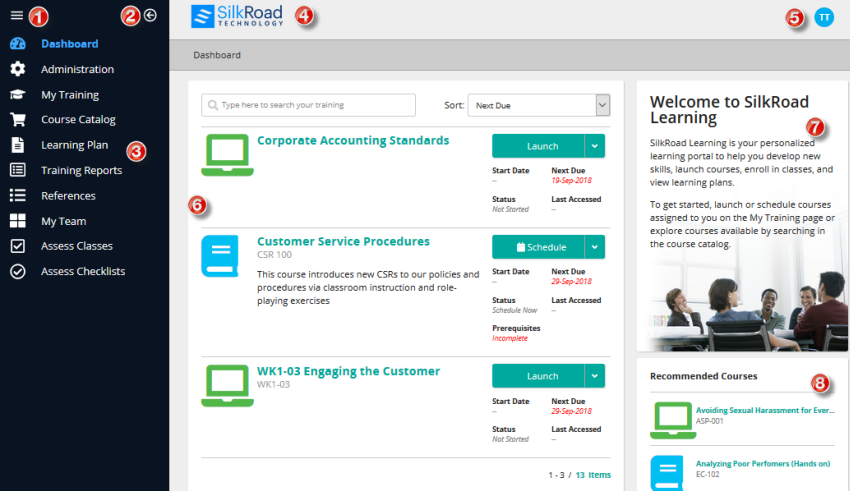Open Customer Service Procedures title link

coord(343,241)
